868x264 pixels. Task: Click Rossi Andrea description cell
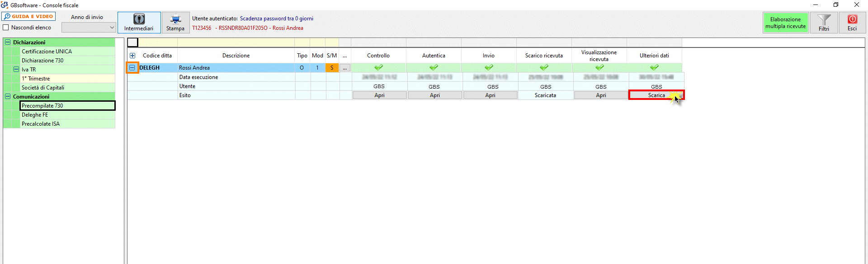(236, 68)
